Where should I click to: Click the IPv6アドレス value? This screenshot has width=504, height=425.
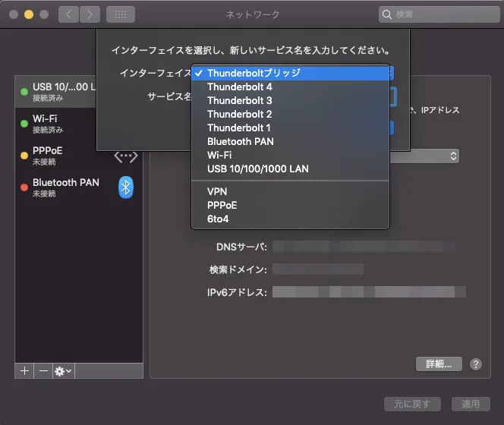(369, 292)
